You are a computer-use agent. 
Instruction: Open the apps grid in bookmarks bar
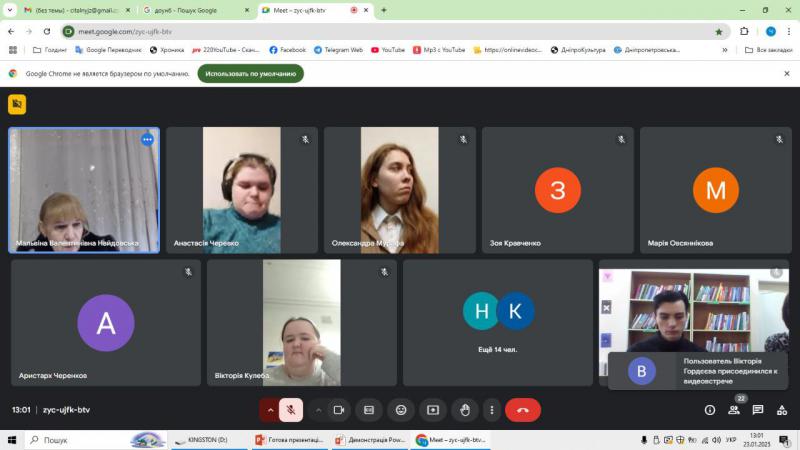pyautogui.click(x=13, y=50)
